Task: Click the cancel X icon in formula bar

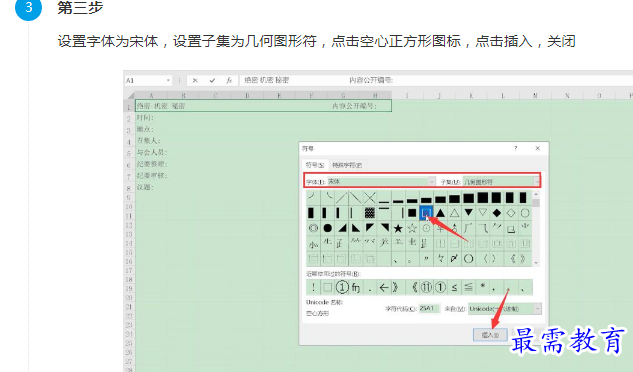Action: pyautogui.click(x=195, y=80)
